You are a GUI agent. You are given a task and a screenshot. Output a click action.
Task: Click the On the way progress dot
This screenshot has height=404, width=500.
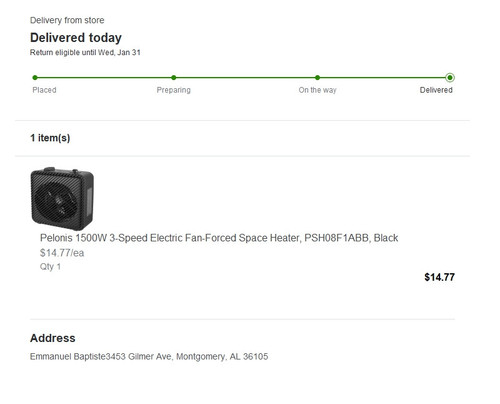click(317, 78)
